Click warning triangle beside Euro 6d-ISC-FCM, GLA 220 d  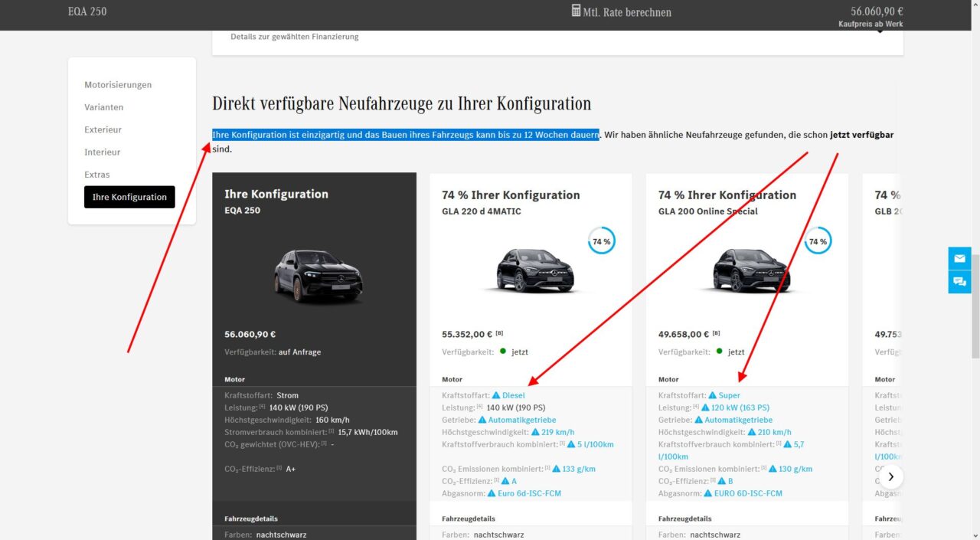[491, 493]
